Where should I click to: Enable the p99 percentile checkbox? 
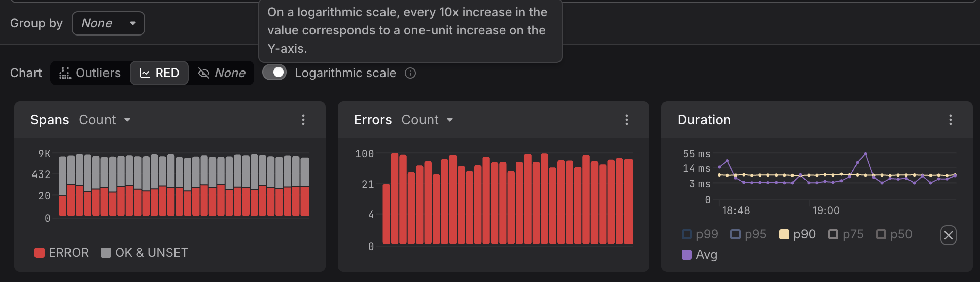[687, 234]
